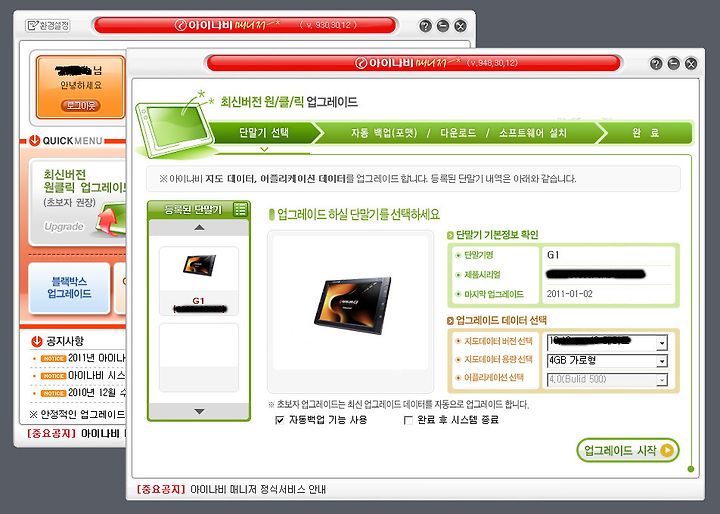Click the help icon in the front window

tap(656, 63)
